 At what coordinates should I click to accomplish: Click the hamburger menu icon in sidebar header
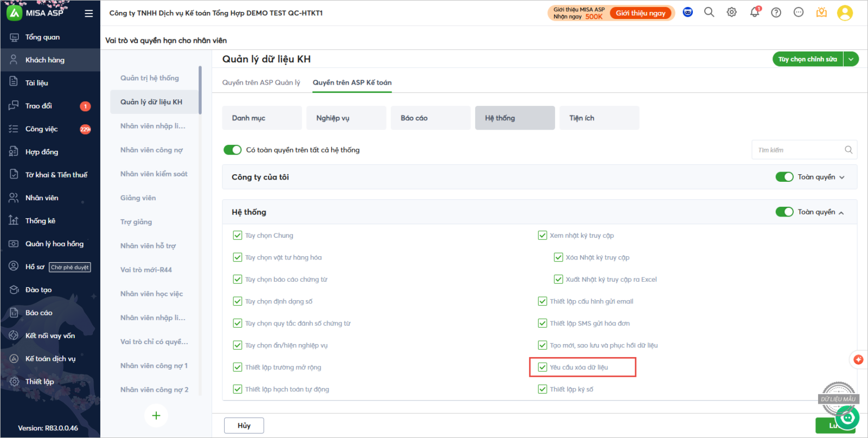(x=88, y=14)
